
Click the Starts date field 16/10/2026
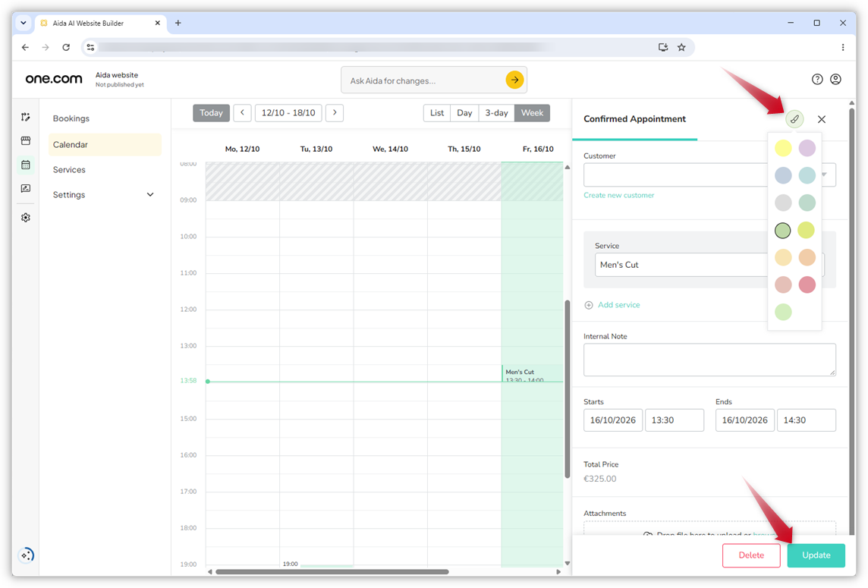pos(613,420)
